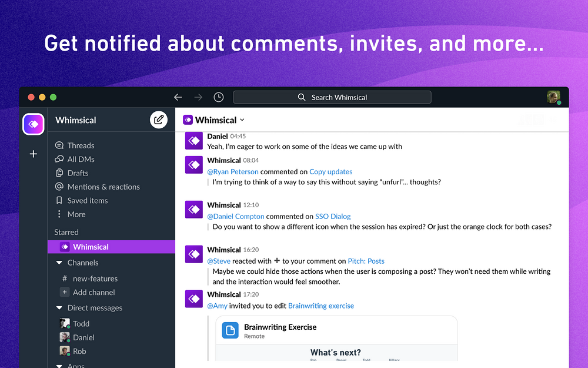Click the Saved items bookmark icon

(59, 200)
